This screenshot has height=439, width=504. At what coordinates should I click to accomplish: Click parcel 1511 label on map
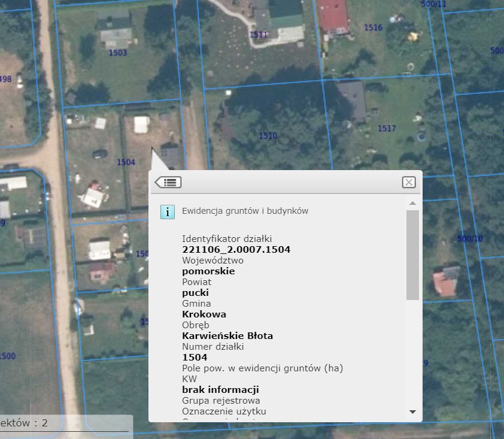(259, 34)
